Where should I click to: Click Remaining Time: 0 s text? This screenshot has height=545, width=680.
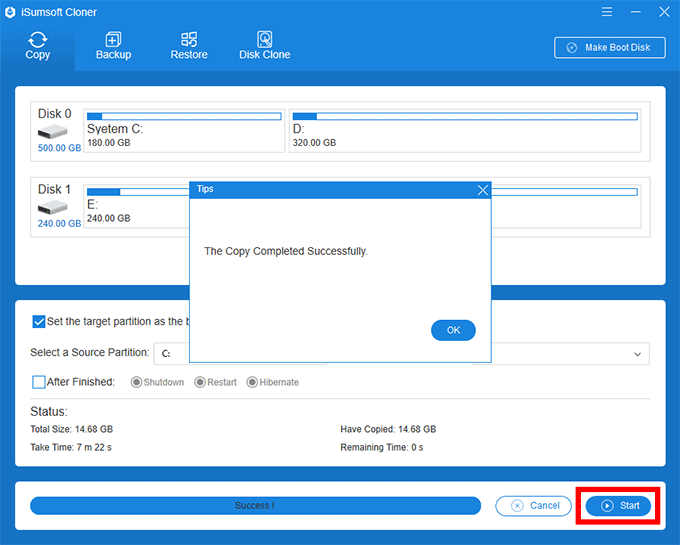[x=382, y=447]
